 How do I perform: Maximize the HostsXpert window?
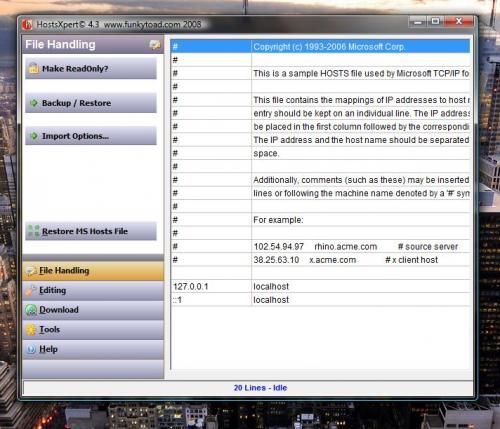pos(435,22)
